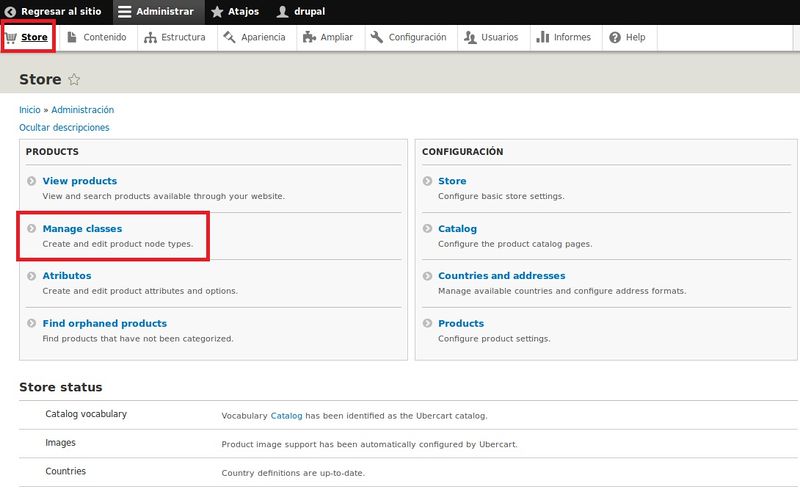Click the user silhouette icon beside drupal
The width and height of the screenshot is (800, 492).
[x=282, y=11]
